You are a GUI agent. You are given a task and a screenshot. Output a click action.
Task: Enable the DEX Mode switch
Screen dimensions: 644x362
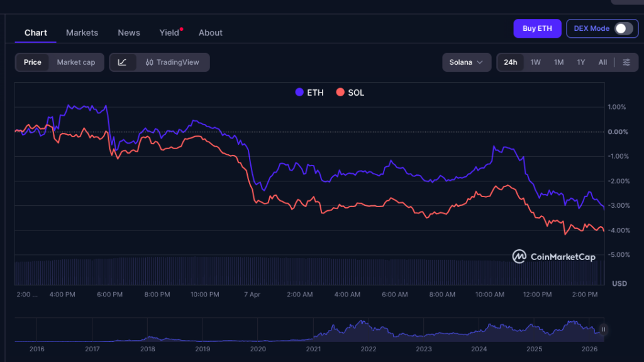coord(623,28)
